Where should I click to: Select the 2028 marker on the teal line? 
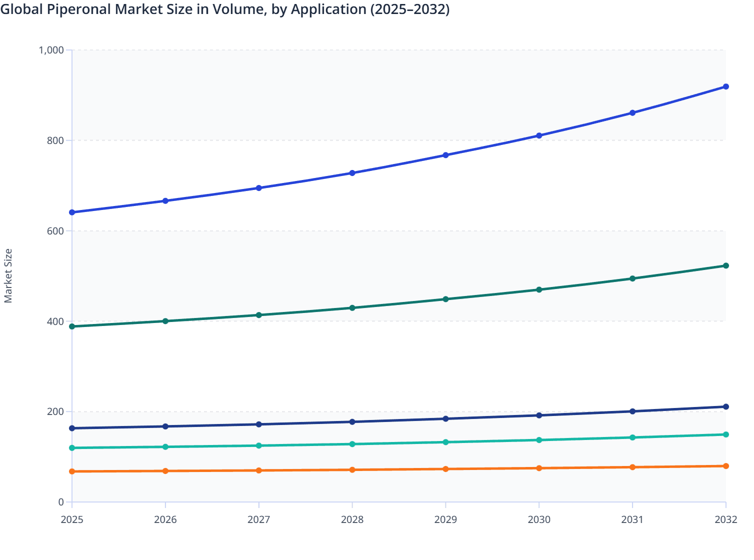352,307
